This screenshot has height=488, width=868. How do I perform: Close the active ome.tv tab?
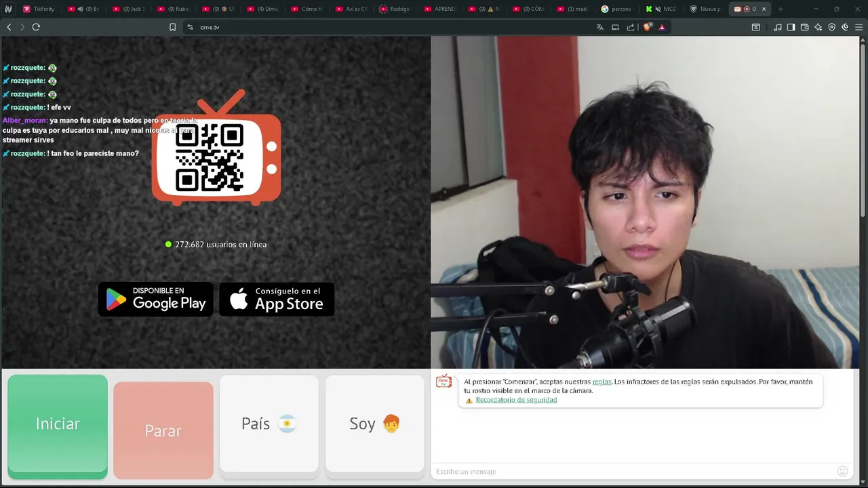point(764,9)
